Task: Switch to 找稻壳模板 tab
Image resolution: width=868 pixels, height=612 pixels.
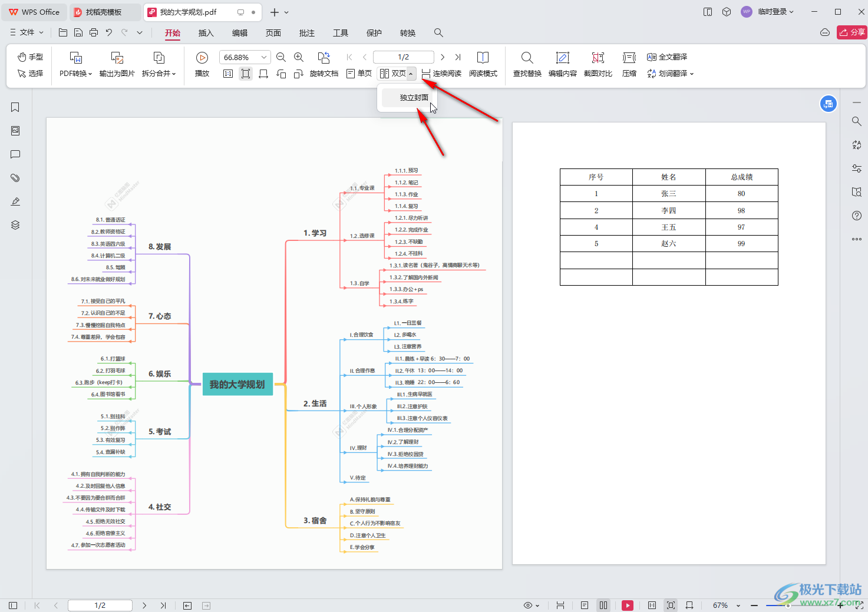Action: tap(105, 12)
